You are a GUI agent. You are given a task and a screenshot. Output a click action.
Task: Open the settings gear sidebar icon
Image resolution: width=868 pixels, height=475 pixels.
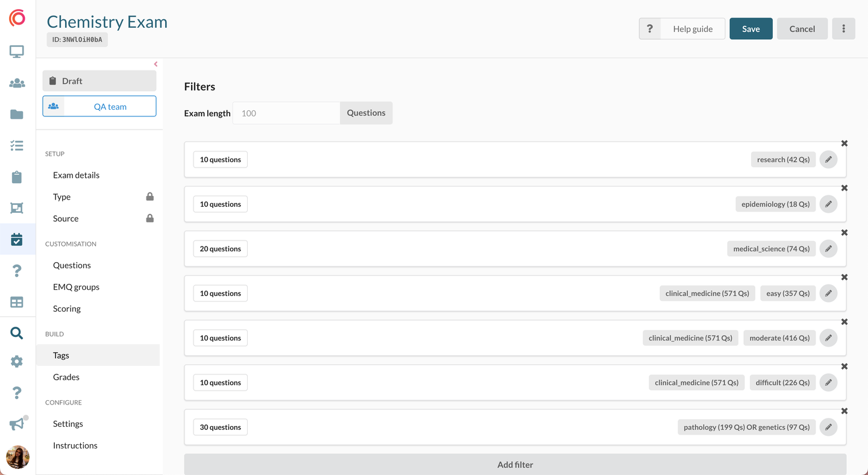[17, 361]
